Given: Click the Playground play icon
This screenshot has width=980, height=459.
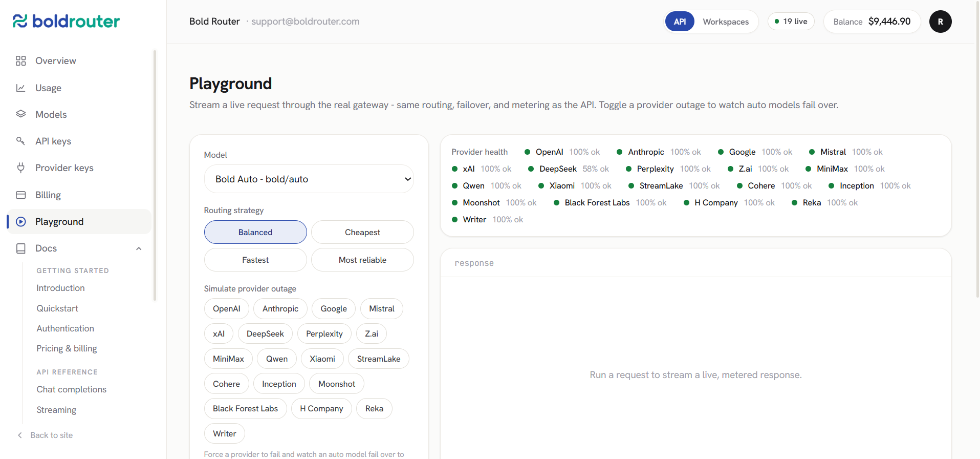Looking at the screenshot, I should tap(20, 222).
